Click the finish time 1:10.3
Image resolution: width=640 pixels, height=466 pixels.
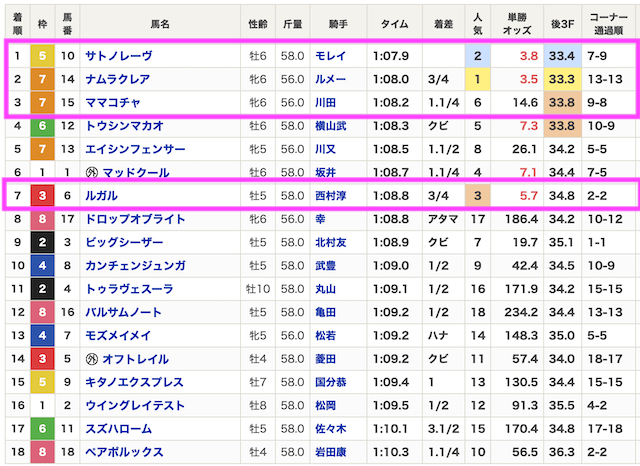pyautogui.click(x=391, y=452)
